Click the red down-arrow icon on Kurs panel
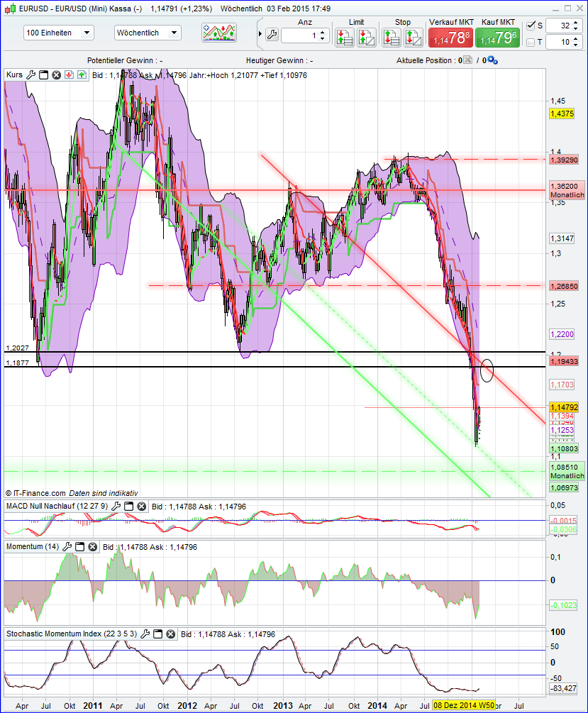 (69, 74)
